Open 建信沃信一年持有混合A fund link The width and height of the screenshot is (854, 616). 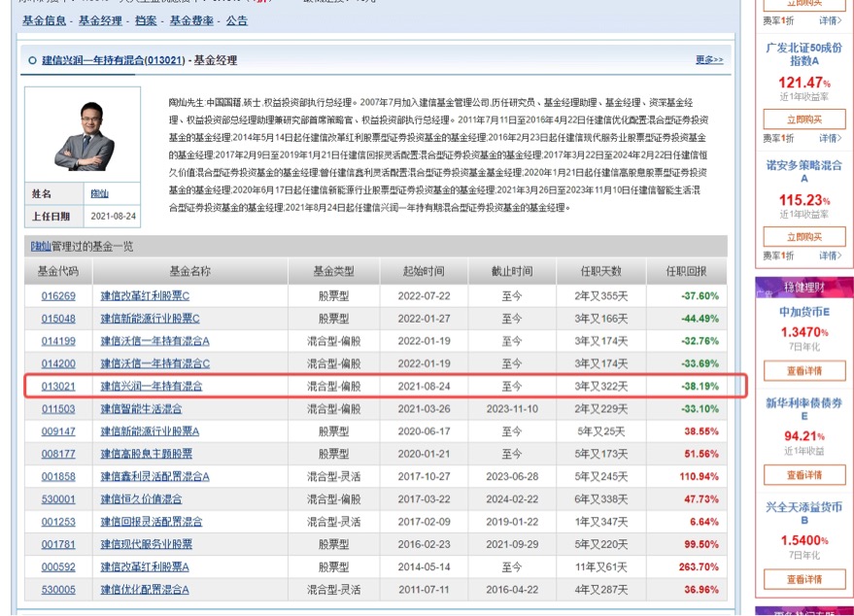tap(154, 341)
